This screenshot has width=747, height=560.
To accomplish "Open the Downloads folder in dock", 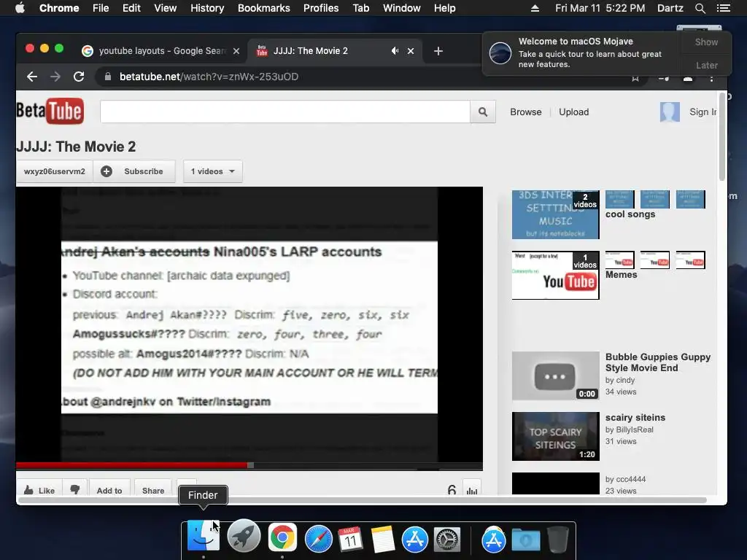I will pos(525,539).
